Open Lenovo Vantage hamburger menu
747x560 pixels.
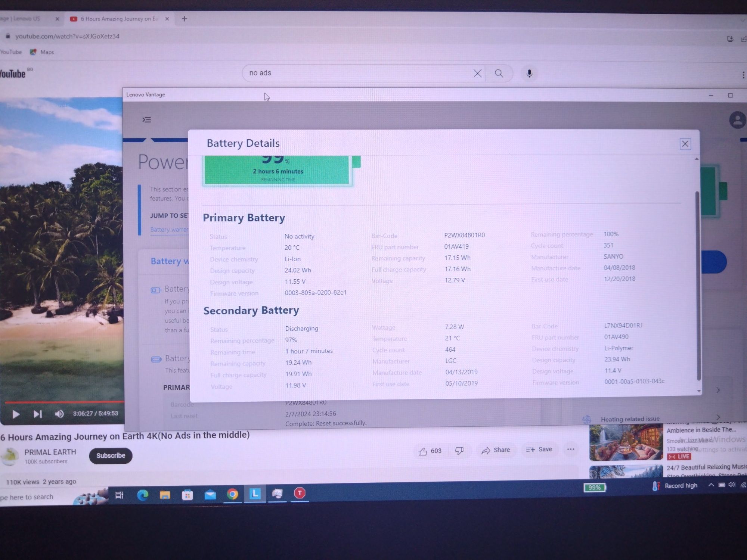click(x=147, y=119)
